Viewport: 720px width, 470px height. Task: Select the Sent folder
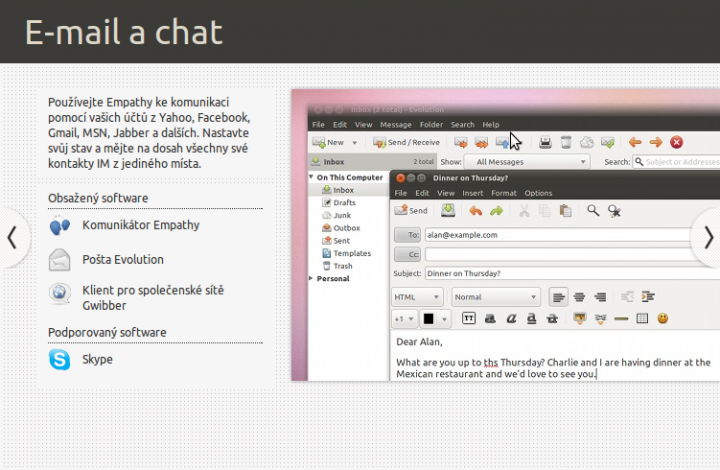click(x=336, y=241)
